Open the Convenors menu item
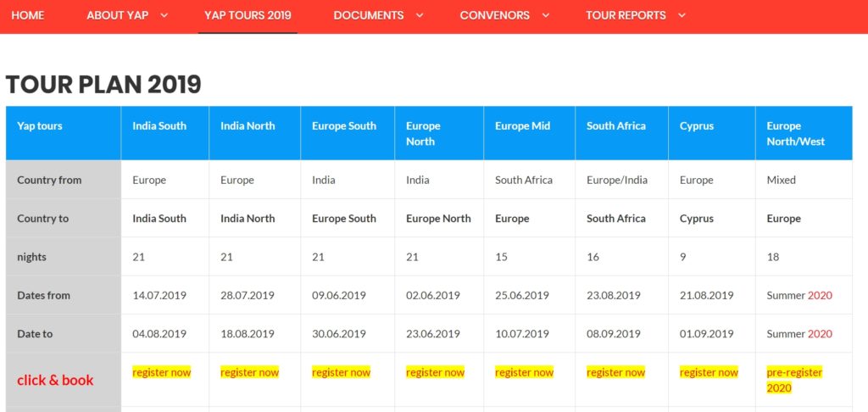This screenshot has width=868, height=412. [x=494, y=15]
